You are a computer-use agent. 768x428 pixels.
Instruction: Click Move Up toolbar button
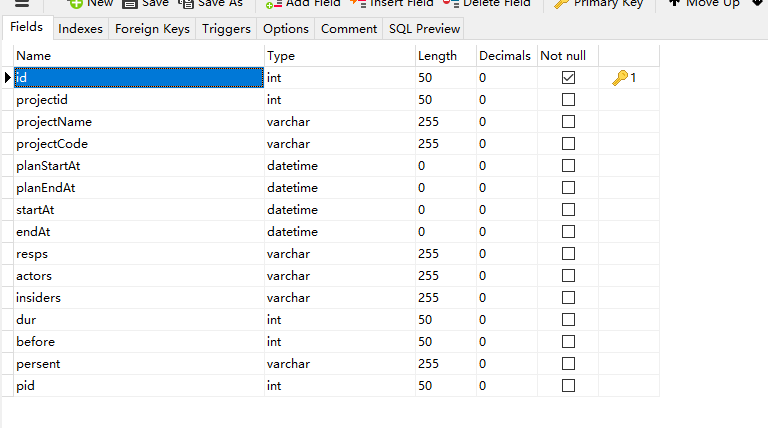[x=704, y=3]
